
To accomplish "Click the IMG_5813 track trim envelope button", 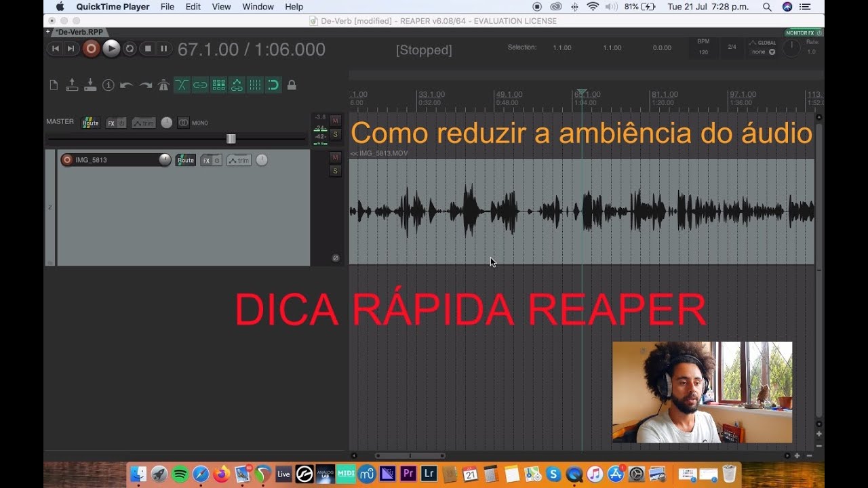I will (239, 160).
